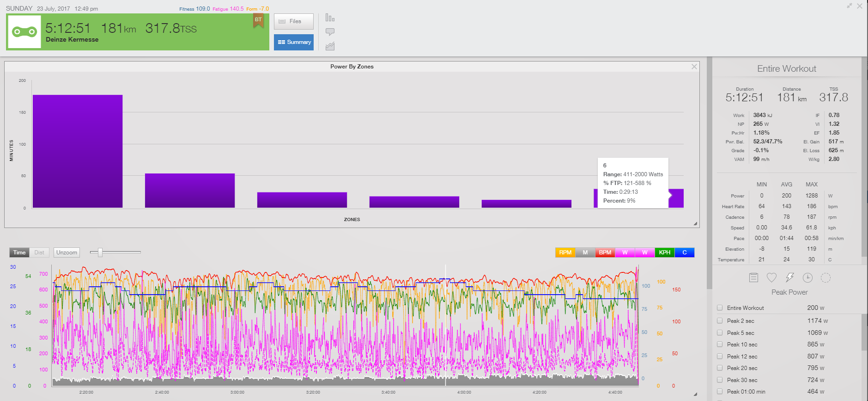This screenshot has height=401, width=868.
Task: Click the SUNDAY 23 July, 2017 date
Action: (44, 8)
